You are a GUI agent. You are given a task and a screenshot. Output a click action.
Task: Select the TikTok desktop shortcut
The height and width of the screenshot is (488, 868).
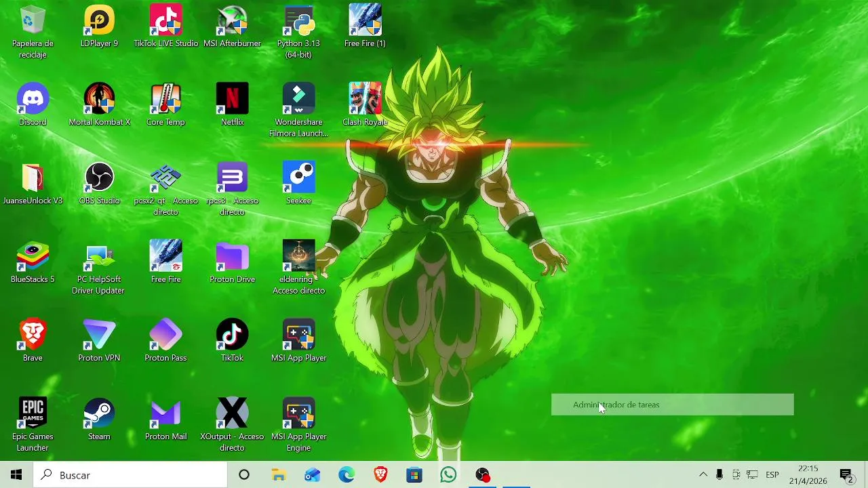232,341
